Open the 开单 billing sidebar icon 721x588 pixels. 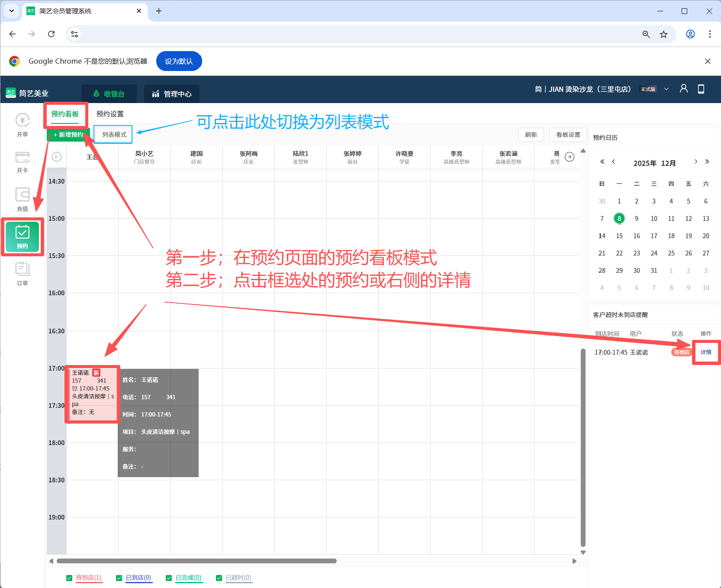pos(23,125)
